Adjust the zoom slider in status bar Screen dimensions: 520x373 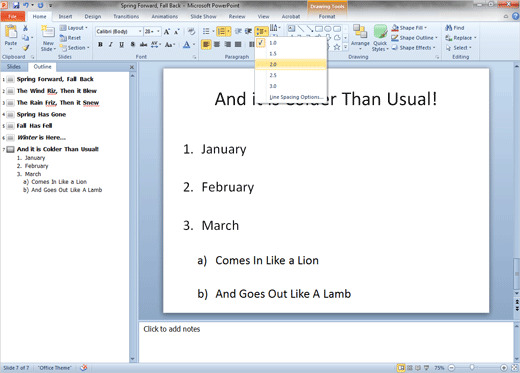click(472, 368)
